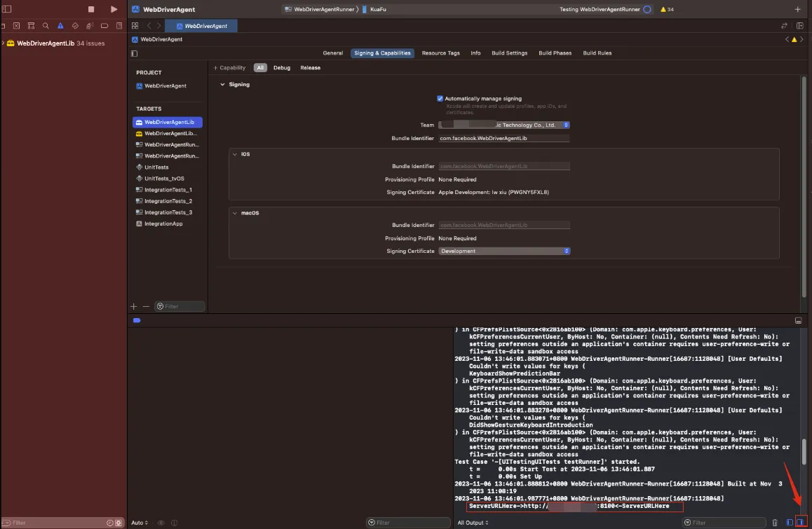Stop the running test with Stop button
The width and height of the screenshot is (812, 529).
click(90, 9)
